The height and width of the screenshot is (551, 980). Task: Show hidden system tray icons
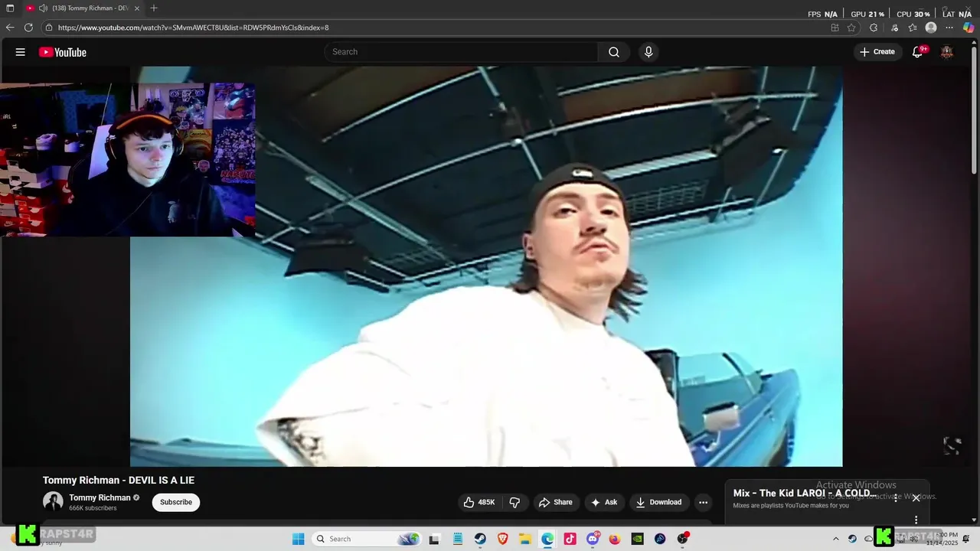[836, 539]
